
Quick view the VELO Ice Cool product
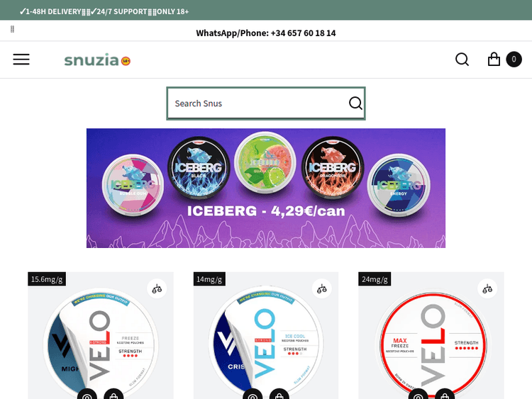[253, 395]
